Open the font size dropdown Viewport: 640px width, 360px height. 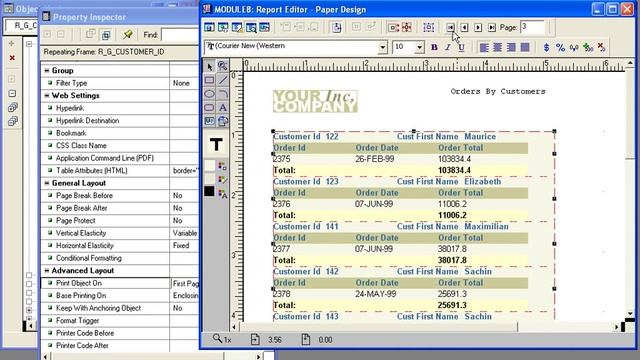419,47
